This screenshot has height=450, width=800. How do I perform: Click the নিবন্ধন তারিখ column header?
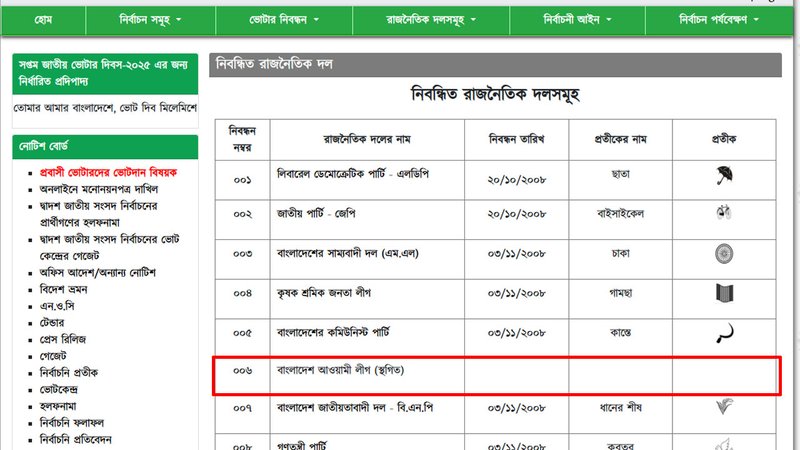(516, 137)
